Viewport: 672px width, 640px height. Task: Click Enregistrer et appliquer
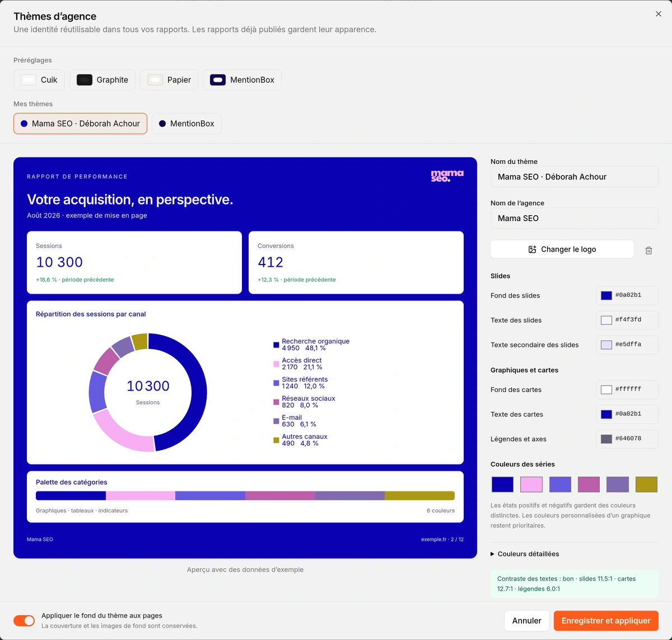(x=606, y=620)
